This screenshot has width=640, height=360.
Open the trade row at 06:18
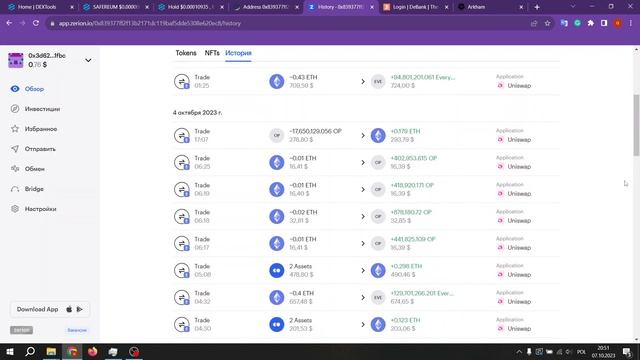point(366,216)
